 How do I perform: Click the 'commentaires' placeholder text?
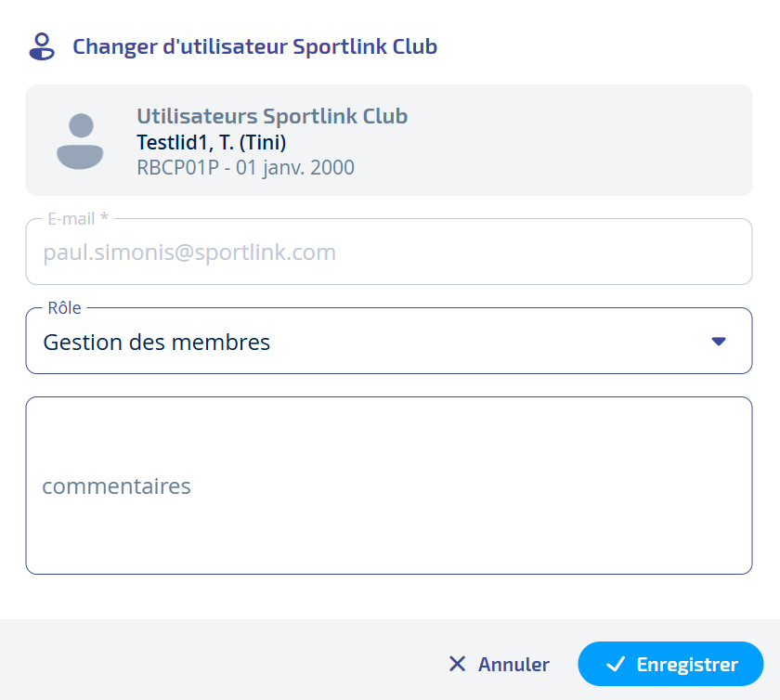(x=116, y=486)
